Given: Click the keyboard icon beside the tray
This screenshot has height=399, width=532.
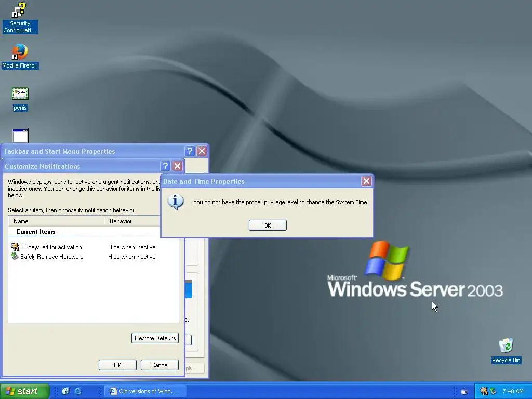Looking at the screenshot, I should (464, 392).
